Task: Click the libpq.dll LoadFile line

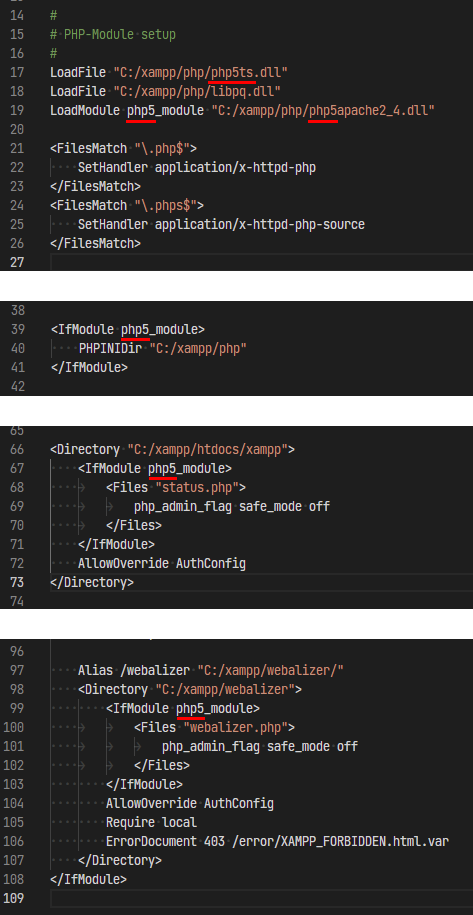Action: (x=166, y=91)
